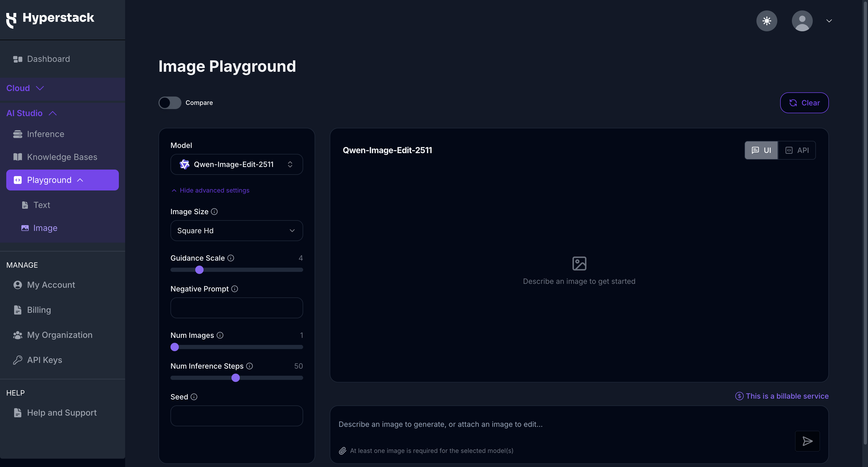Click the Dashboard icon in sidebar
Image resolution: width=868 pixels, height=467 pixels.
click(17, 59)
